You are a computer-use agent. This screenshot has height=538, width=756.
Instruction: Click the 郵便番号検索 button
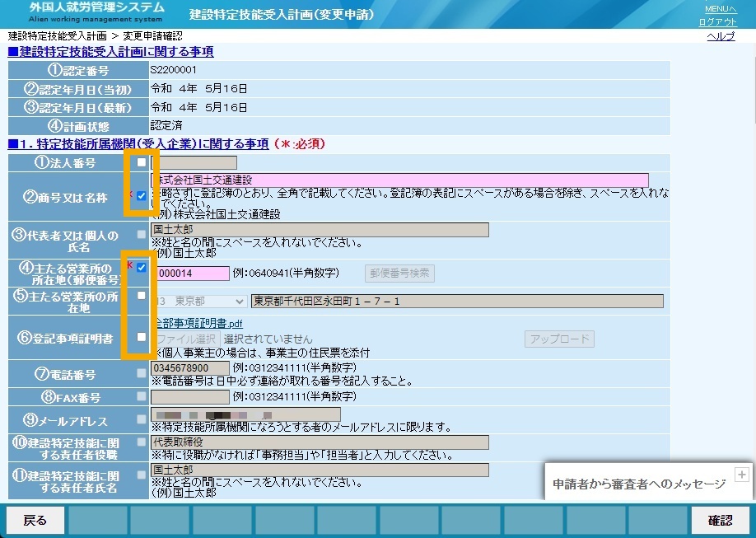coord(399,273)
